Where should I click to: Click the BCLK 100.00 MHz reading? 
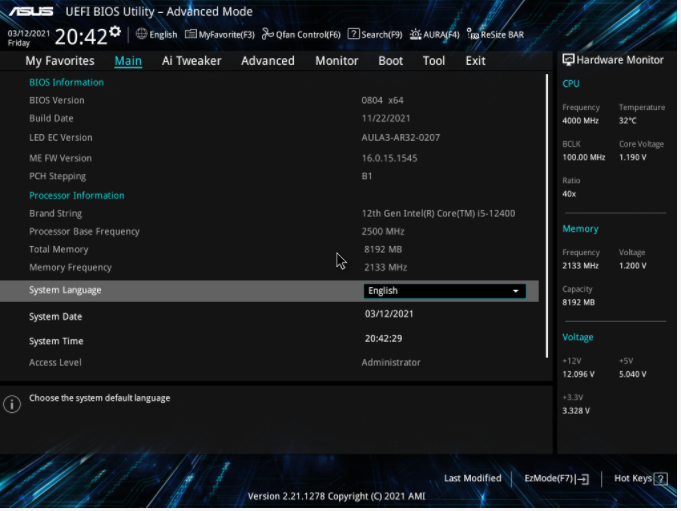[x=584, y=157]
